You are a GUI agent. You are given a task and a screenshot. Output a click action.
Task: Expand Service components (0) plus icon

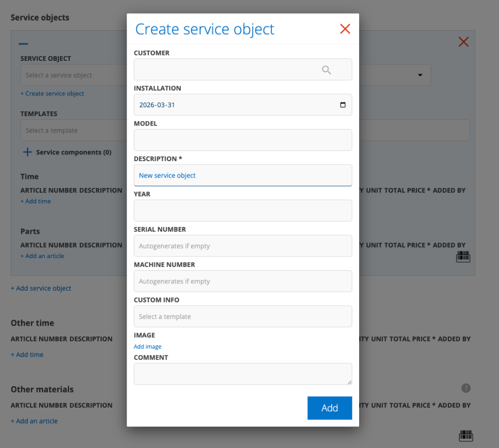pos(28,152)
